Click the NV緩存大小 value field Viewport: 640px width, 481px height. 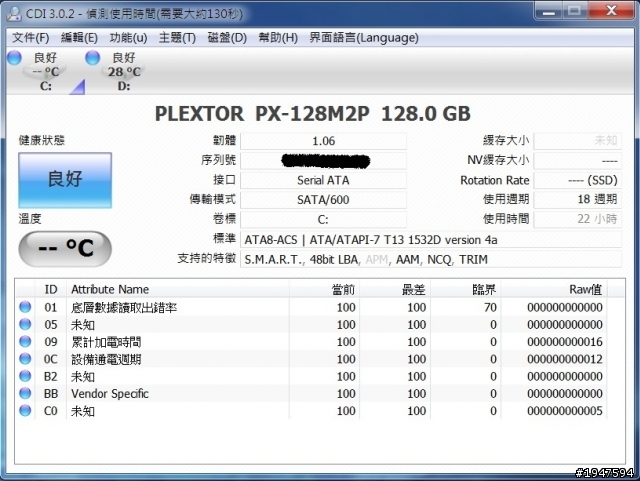click(578, 161)
